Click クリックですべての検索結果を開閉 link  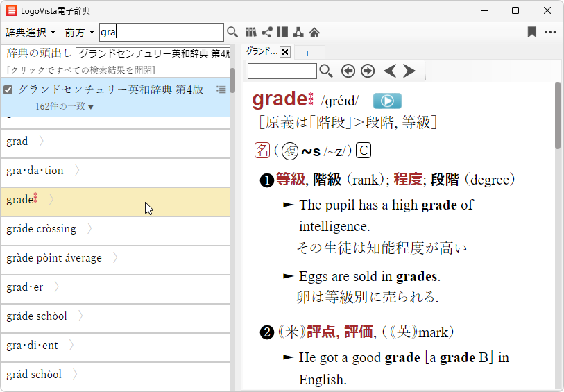click(x=81, y=70)
